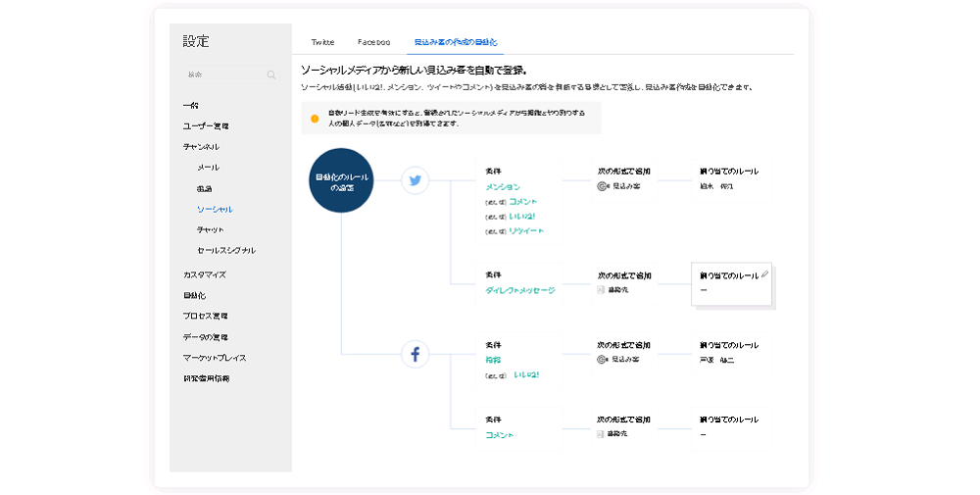
Task: Click the contact icon in Facebook comment row
Action: [x=601, y=434]
